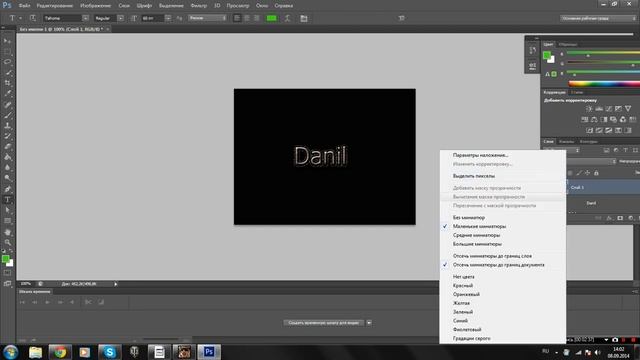The height and width of the screenshot is (360, 640).
Task: Align text center
Action: click(x=247, y=18)
